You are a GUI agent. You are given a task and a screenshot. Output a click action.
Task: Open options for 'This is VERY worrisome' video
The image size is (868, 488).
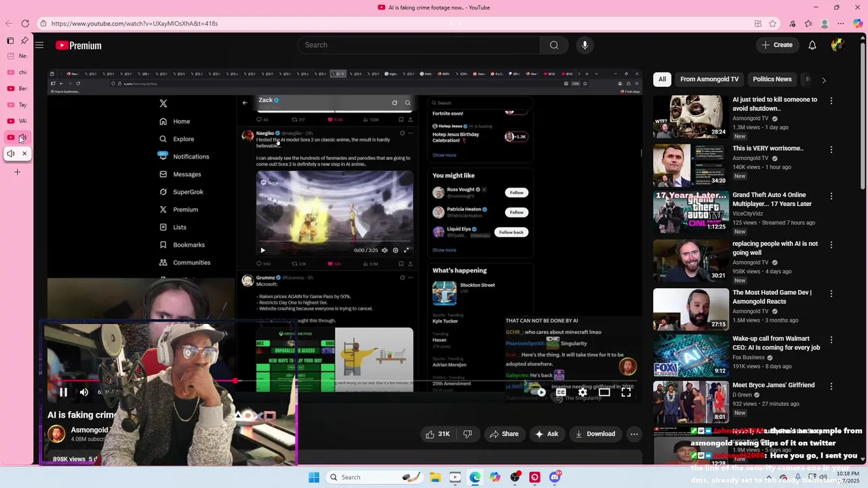point(831,149)
